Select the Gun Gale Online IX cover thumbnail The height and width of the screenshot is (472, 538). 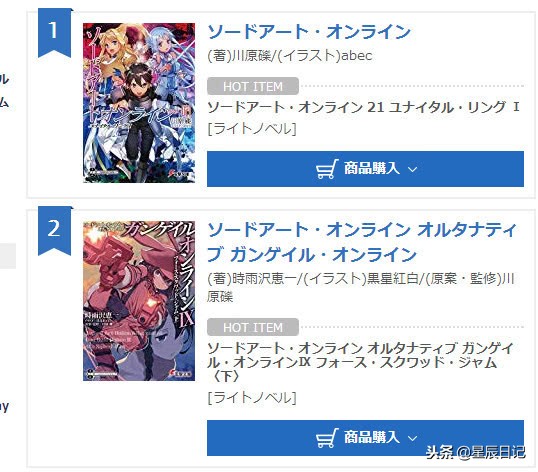(139, 301)
